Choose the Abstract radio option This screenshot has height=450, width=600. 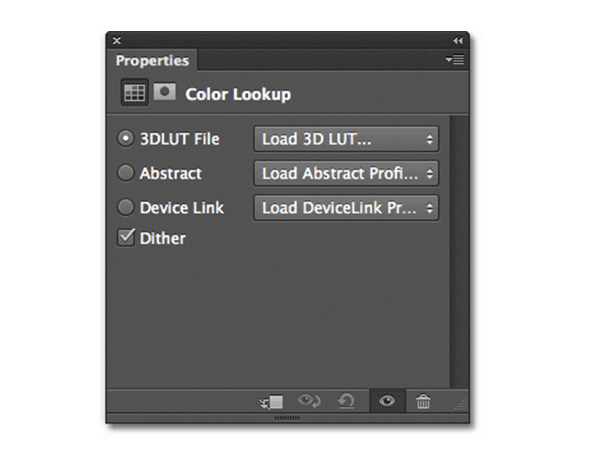[x=126, y=173]
